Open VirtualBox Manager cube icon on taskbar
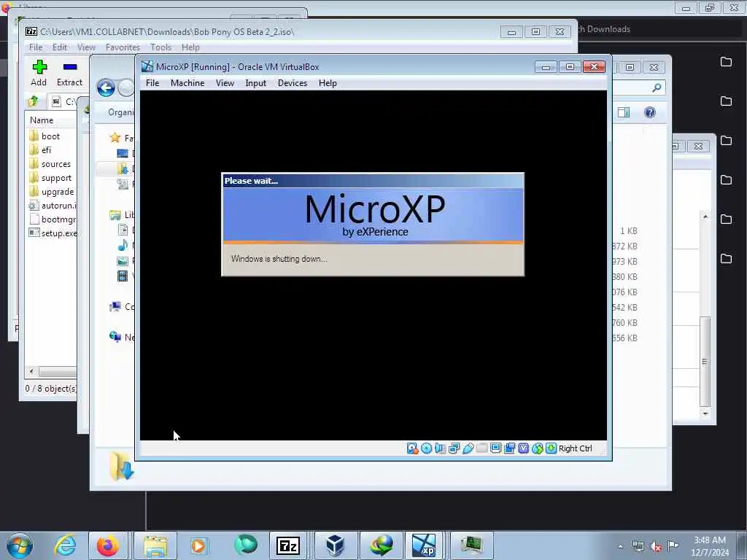 coord(335,545)
